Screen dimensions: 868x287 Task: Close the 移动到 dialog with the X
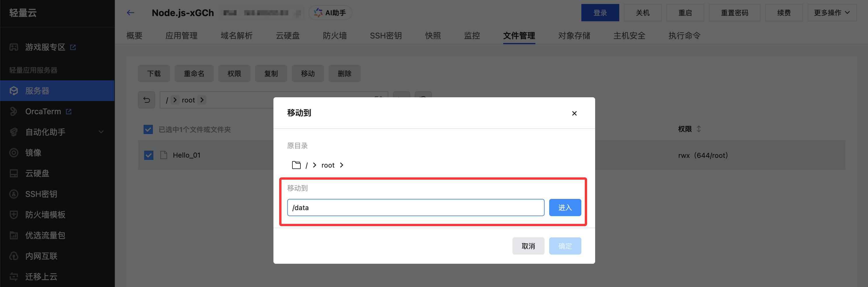pyautogui.click(x=574, y=114)
